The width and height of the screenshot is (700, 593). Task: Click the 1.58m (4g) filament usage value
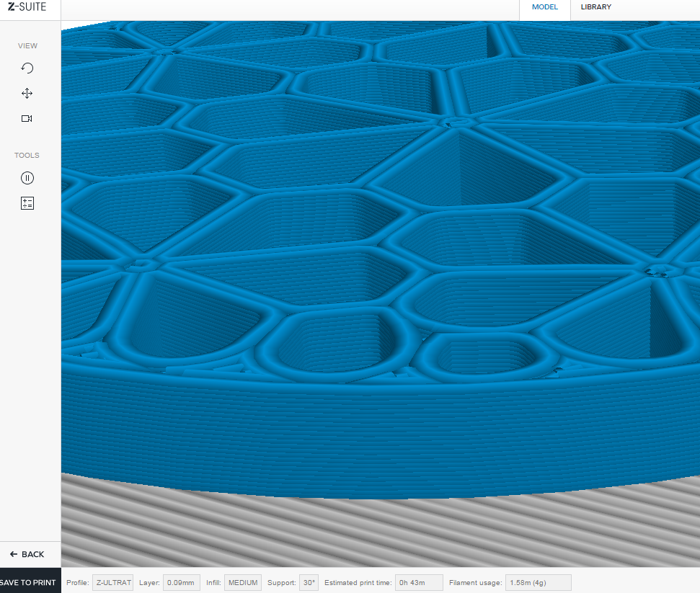pos(538,583)
